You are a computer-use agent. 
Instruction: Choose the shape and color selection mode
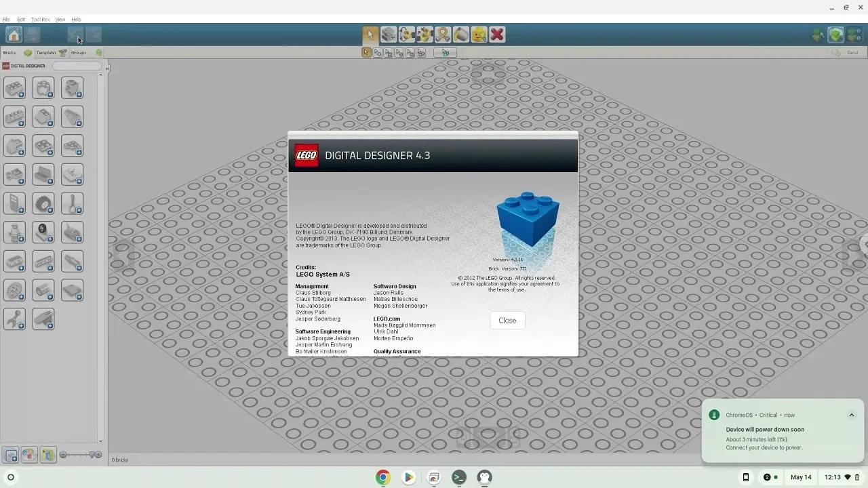421,53
